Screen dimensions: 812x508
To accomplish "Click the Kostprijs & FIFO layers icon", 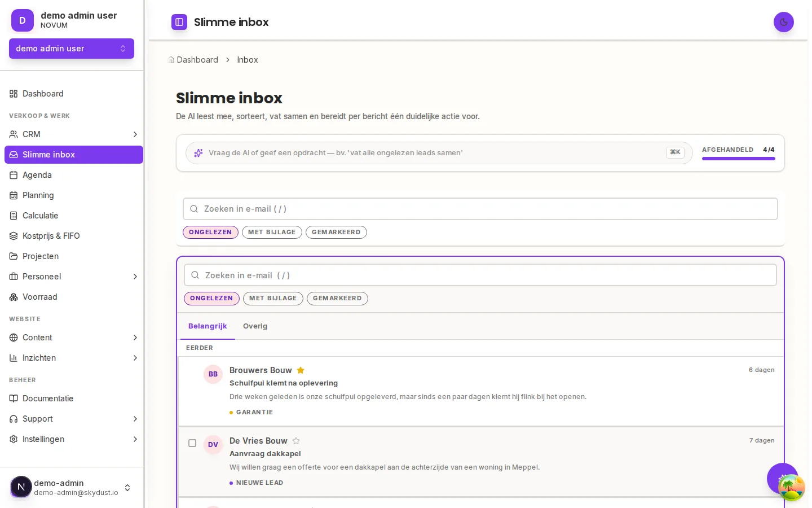I will [14, 236].
